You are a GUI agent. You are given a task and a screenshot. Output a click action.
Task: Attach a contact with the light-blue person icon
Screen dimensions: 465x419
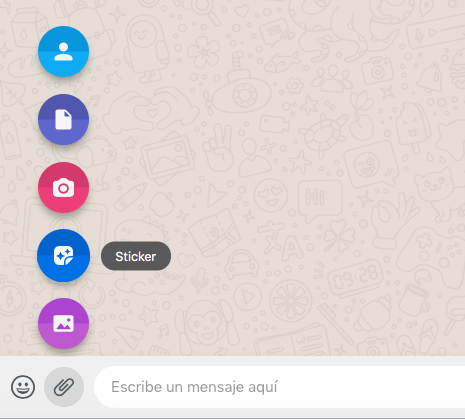[x=63, y=52]
